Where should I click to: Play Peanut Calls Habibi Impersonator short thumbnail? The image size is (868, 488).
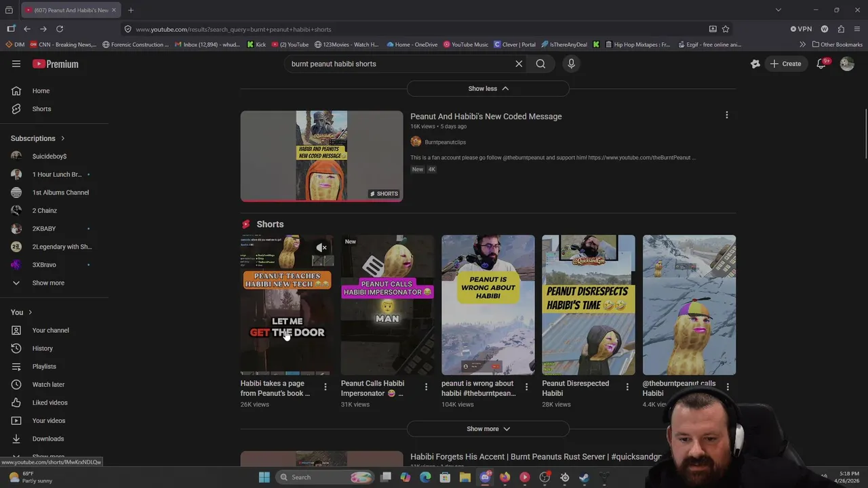[387, 305]
